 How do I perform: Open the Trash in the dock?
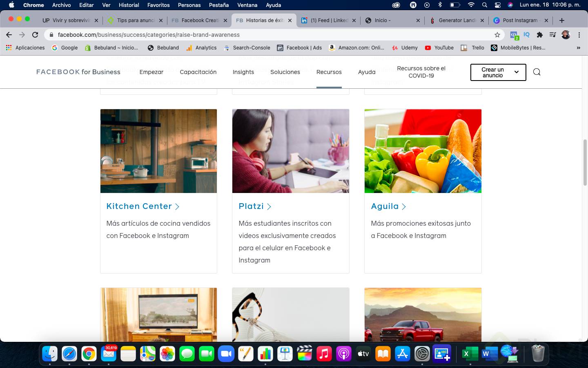click(x=538, y=354)
